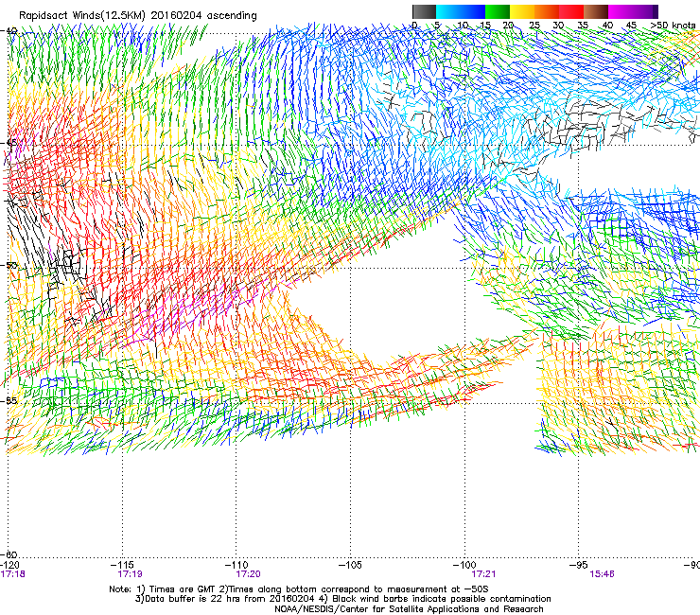The image size is (700, 615).
Task: Choose the magenta 40-45 knots legend swatch
Action: 621,11
